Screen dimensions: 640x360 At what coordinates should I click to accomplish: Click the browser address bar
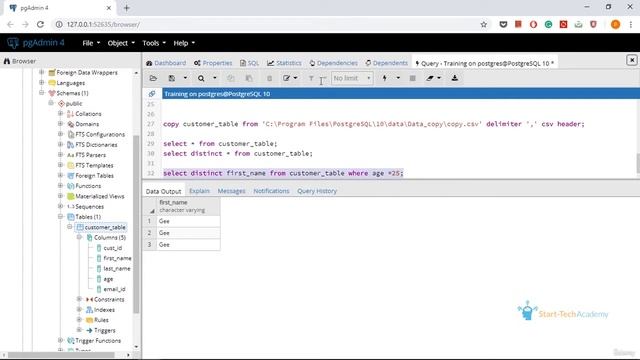pos(269,24)
